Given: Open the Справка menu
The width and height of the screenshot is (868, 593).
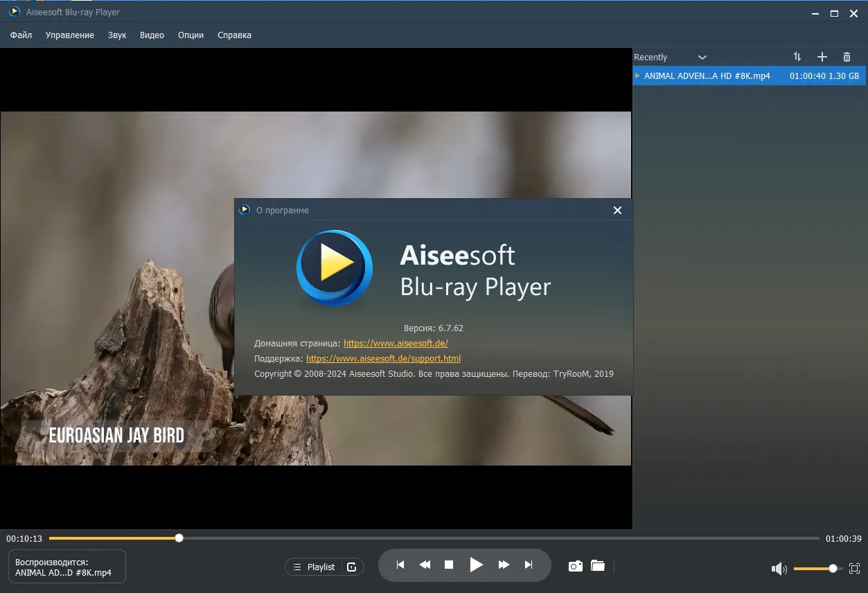Looking at the screenshot, I should coord(234,35).
